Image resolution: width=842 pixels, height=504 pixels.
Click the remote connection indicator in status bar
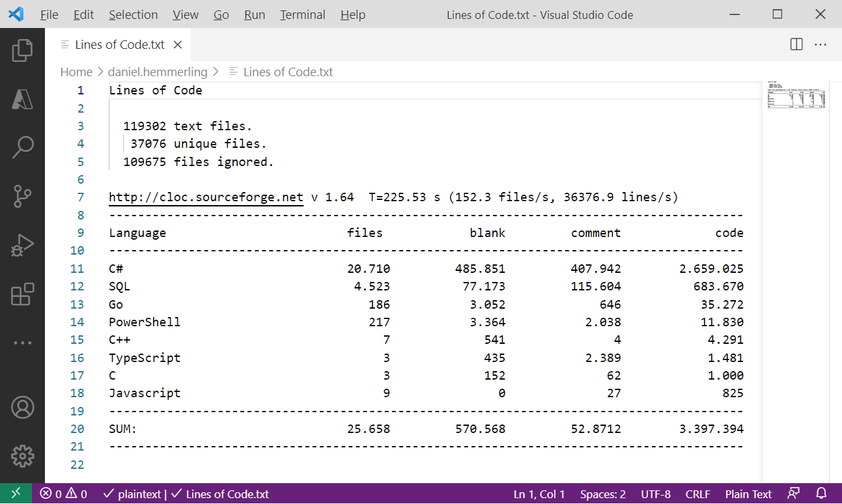[16, 494]
